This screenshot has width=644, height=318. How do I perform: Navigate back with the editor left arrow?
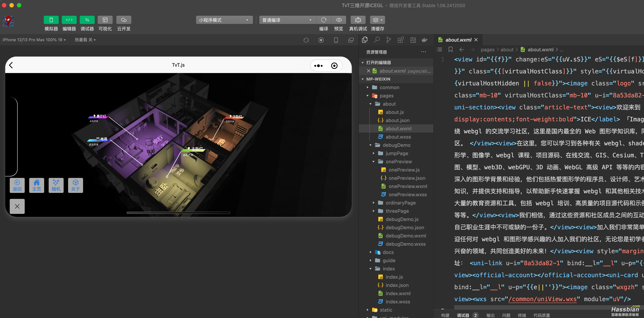coord(462,50)
